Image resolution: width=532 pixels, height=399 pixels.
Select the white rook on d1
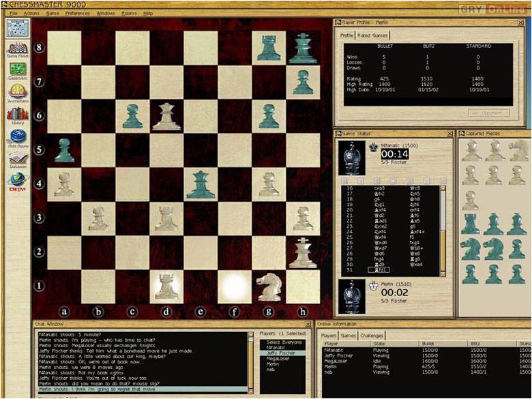(x=166, y=286)
